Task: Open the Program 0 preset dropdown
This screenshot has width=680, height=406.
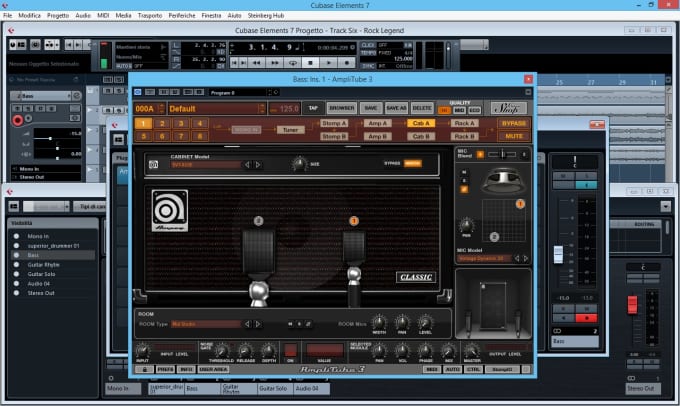Action: point(239,92)
